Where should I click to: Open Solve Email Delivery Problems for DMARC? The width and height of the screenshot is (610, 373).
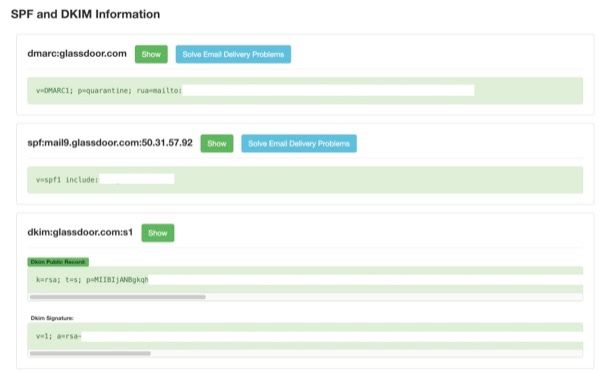coord(233,54)
